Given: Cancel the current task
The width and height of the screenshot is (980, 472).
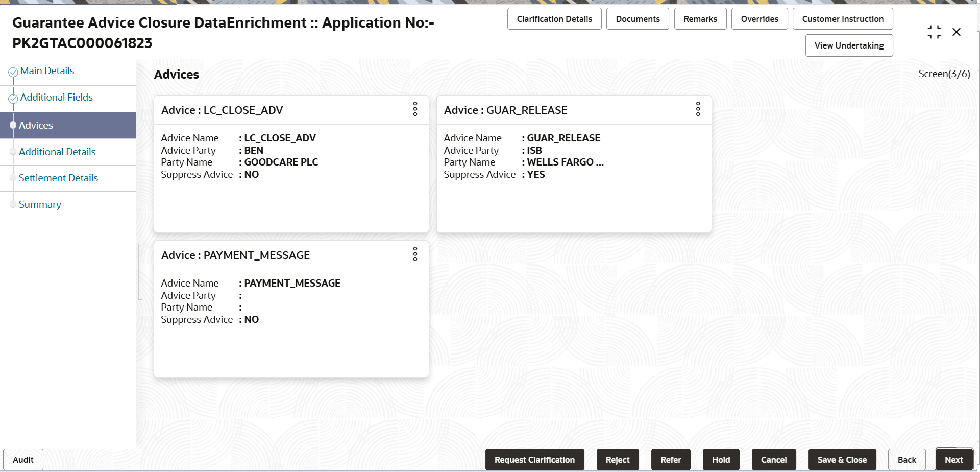Looking at the screenshot, I should coord(774,460).
